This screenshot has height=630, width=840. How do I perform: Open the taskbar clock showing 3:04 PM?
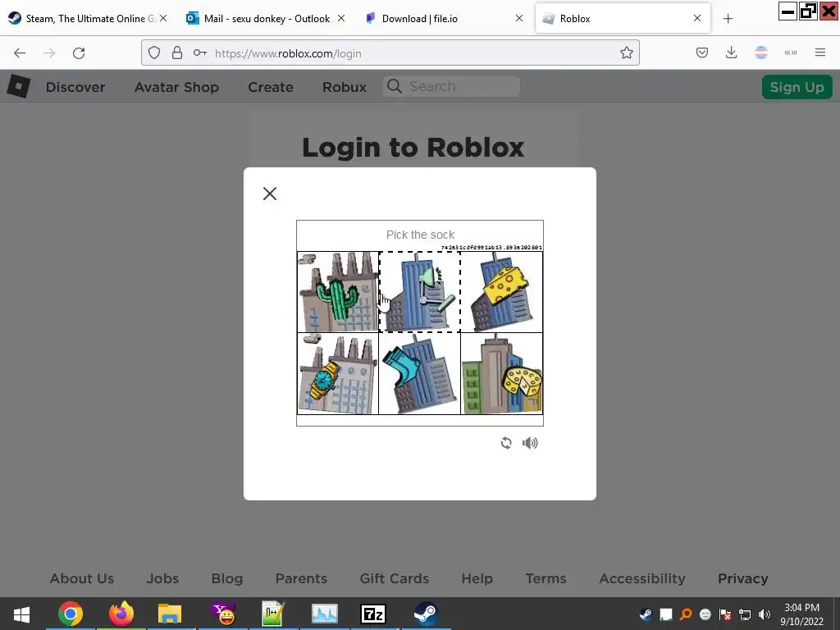[x=801, y=614]
